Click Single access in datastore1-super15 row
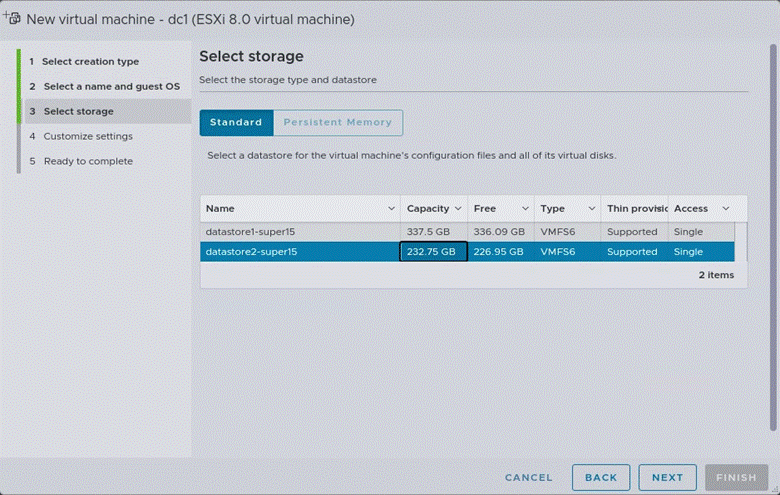Viewport: 780px width, 495px height. pos(701,232)
